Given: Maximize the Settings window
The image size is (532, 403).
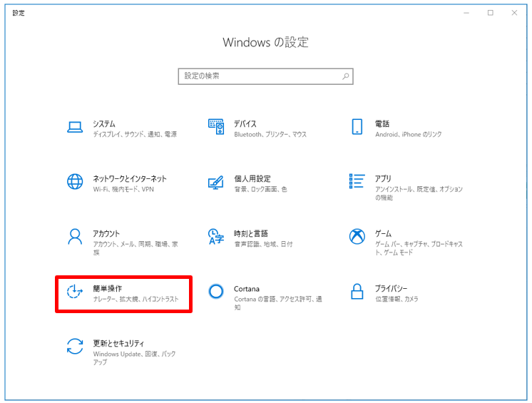Looking at the screenshot, I should click(491, 13).
